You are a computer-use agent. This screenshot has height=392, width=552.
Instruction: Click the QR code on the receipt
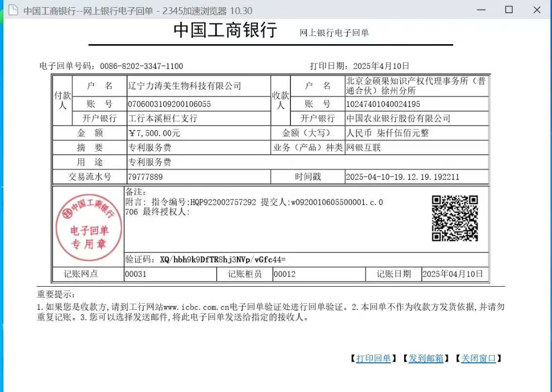[x=455, y=218]
